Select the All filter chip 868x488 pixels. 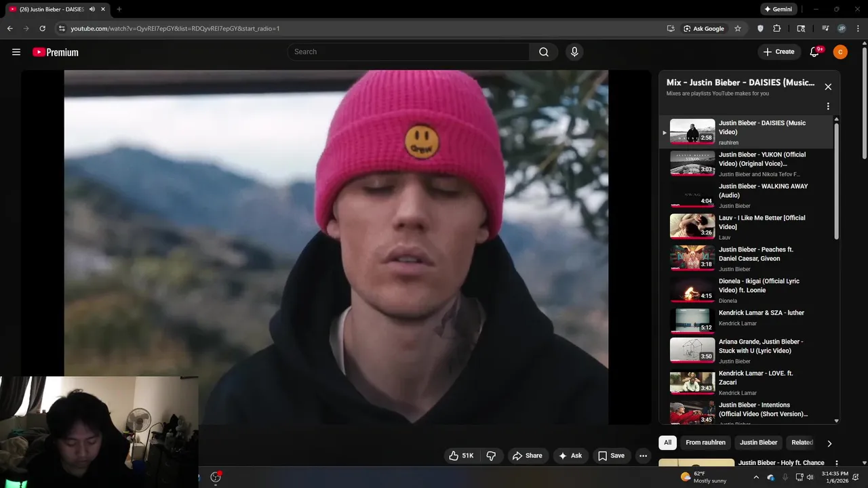tap(668, 443)
